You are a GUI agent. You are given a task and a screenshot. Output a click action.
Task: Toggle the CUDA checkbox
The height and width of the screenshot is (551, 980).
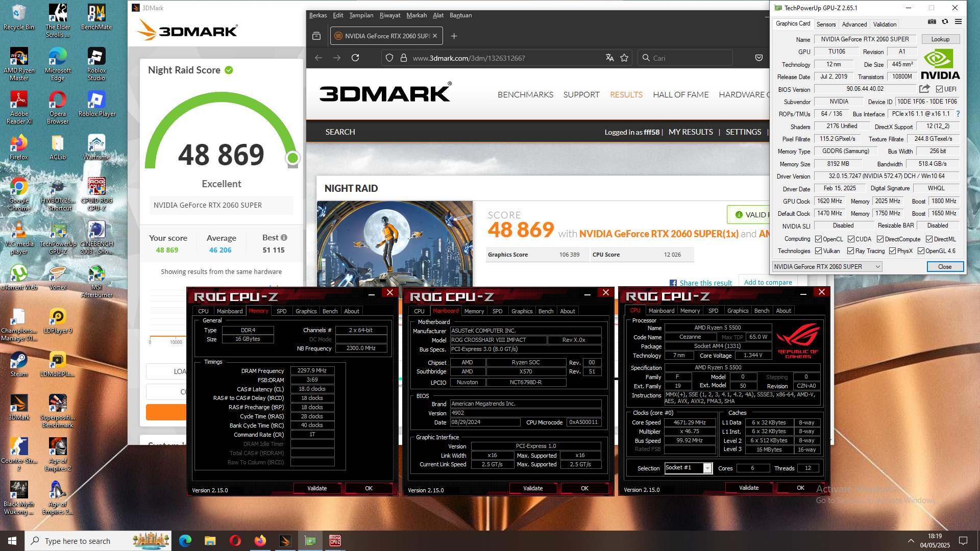tap(851, 239)
